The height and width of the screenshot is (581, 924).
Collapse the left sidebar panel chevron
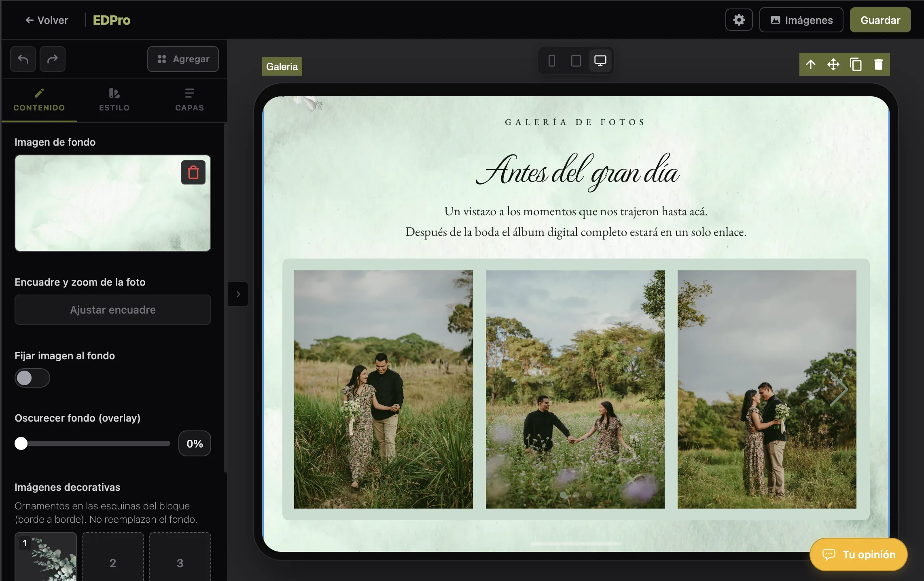[238, 294]
